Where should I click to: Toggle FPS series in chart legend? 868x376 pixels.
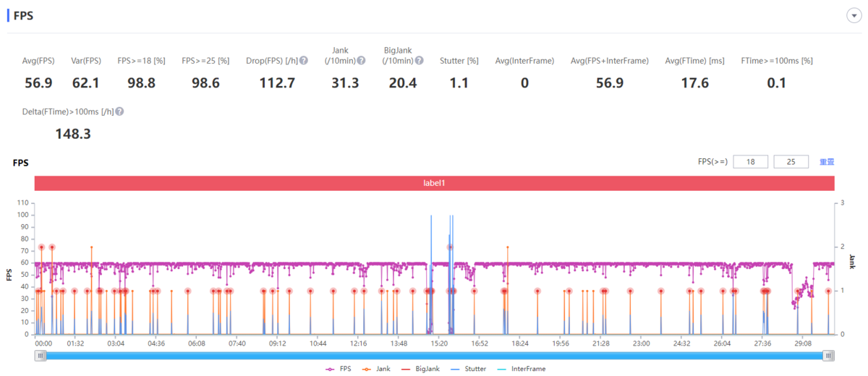tap(339, 369)
